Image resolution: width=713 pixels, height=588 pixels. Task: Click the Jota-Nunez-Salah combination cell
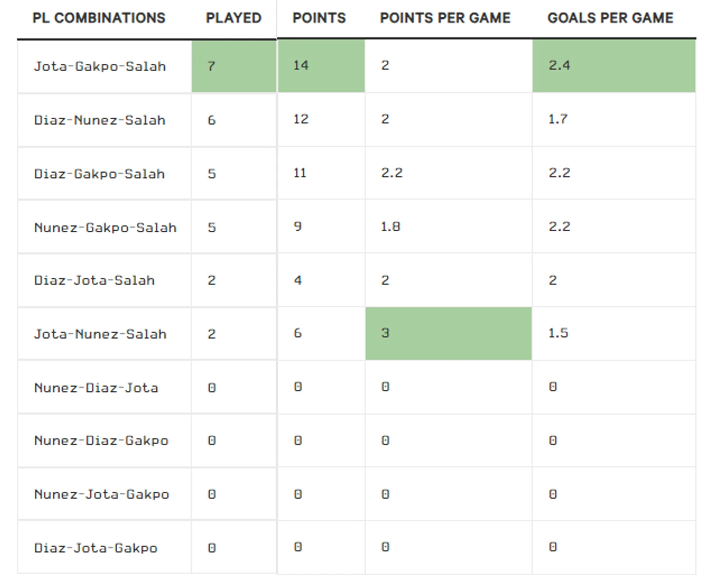pyautogui.click(x=100, y=334)
